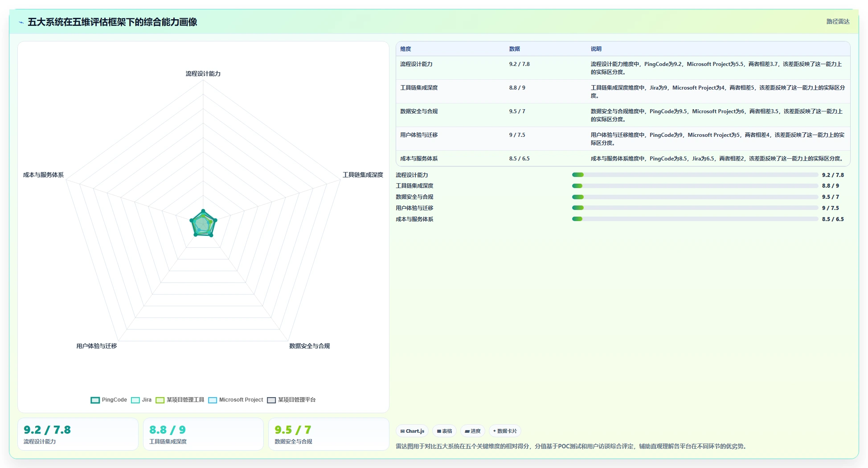Image resolution: width=868 pixels, height=468 pixels.
Task: Toggle Microsoft Project series in the legend
Action: pos(236,400)
